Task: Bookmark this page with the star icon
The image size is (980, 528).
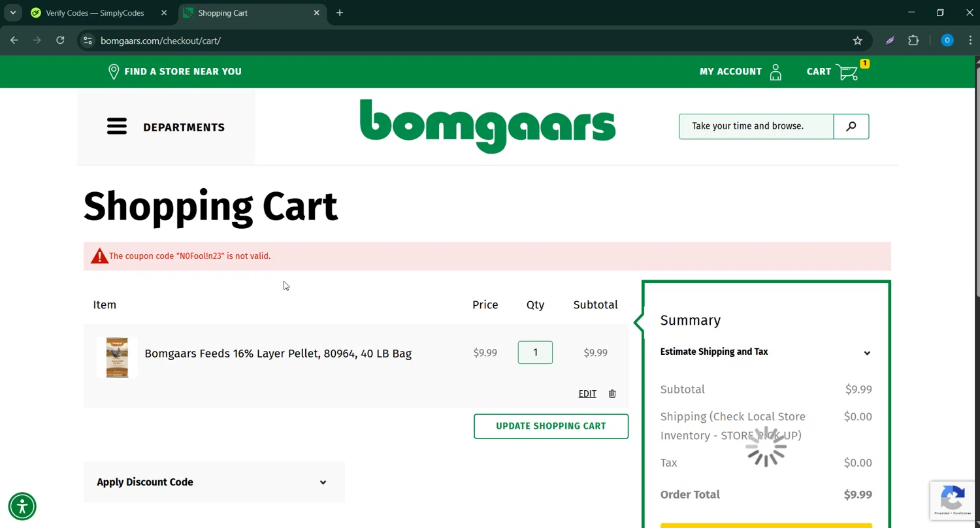Action: point(858,41)
